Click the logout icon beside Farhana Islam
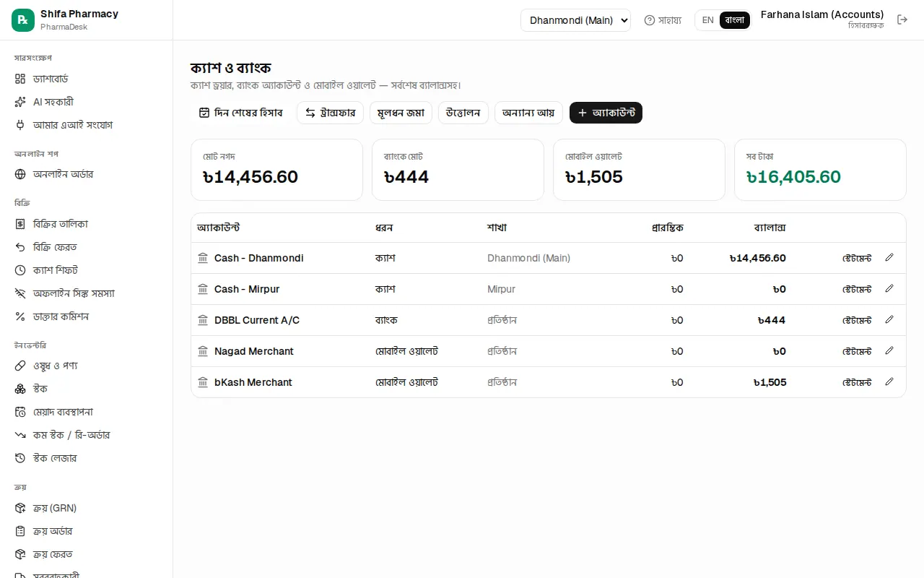 [x=902, y=20]
